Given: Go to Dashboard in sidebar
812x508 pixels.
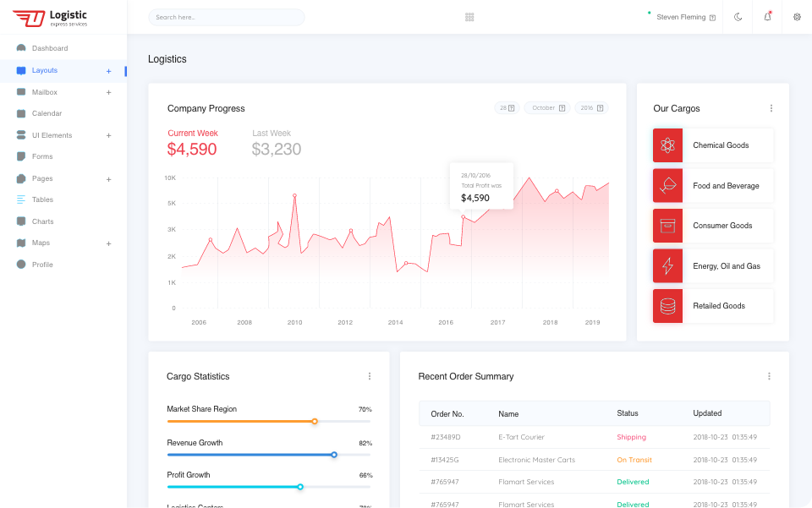Looking at the screenshot, I should (49, 48).
